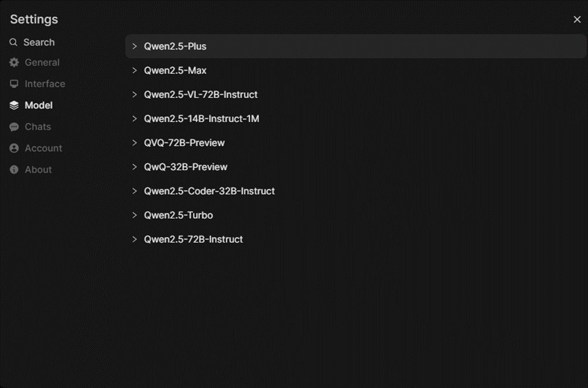Expand the Qwen2.5-Plus chevron

pos(134,46)
